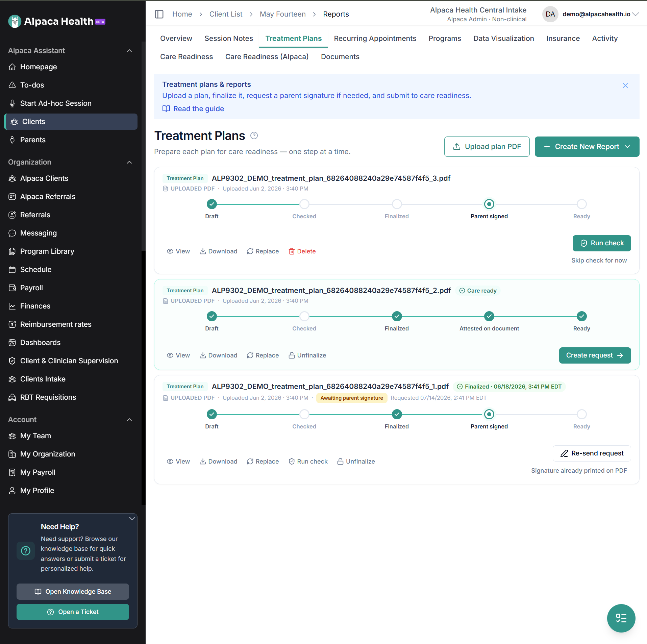Open RBT Requisitions
This screenshot has width=647, height=644.
tap(48, 397)
